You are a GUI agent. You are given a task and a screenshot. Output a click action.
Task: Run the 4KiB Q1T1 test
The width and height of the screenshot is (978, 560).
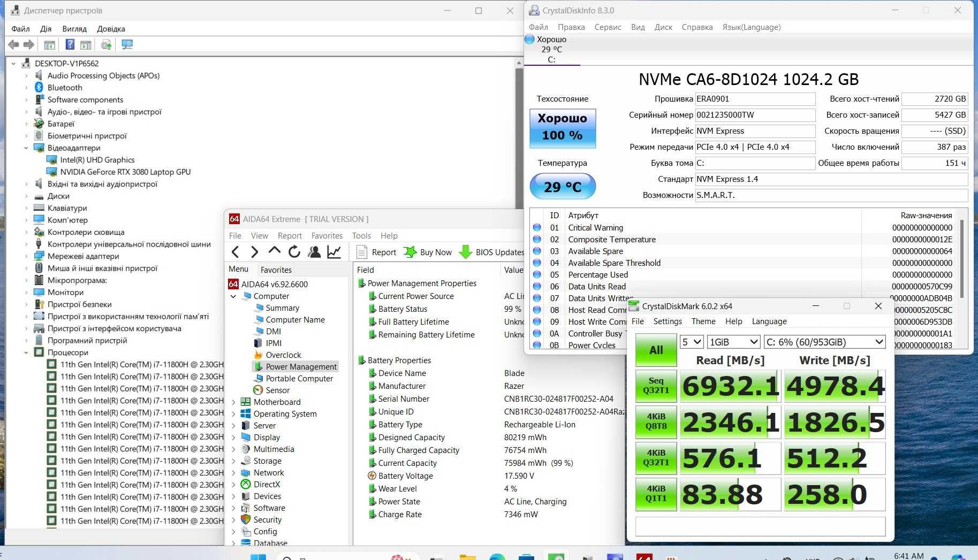656,494
